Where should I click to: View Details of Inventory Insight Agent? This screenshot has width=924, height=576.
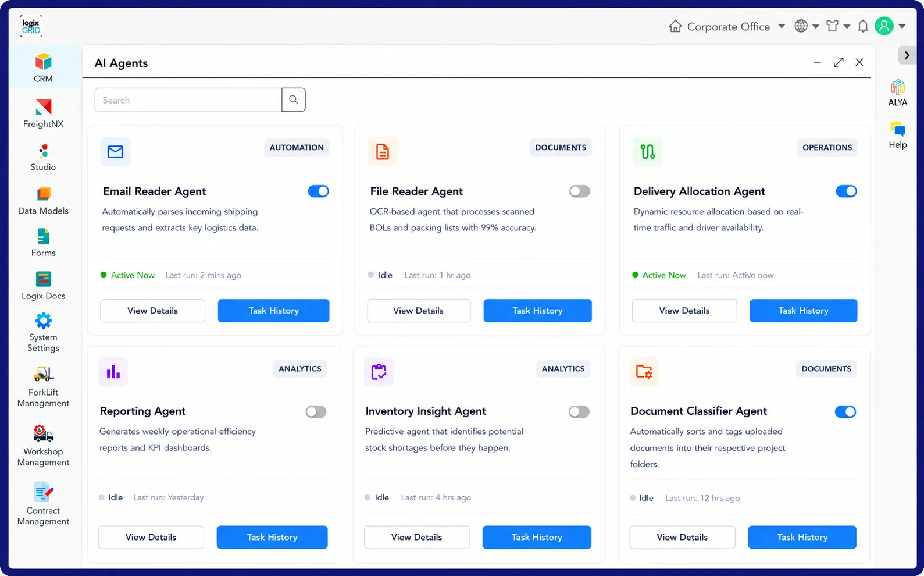click(417, 538)
